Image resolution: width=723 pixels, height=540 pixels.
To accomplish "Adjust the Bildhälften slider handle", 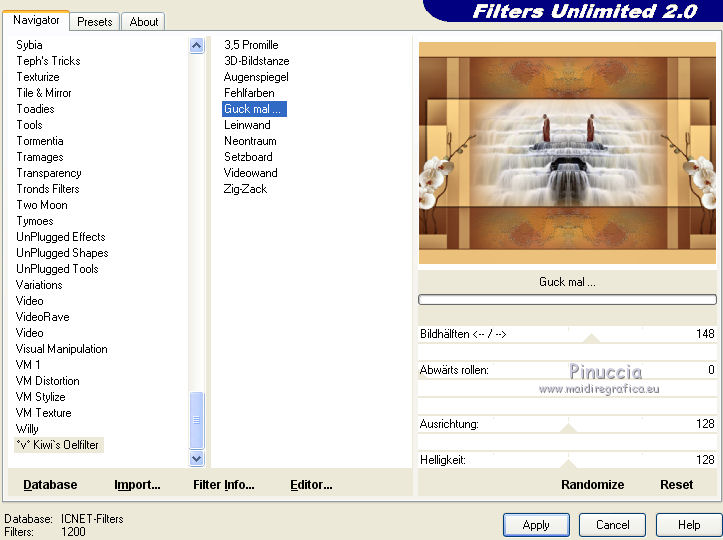I will 591,338.
